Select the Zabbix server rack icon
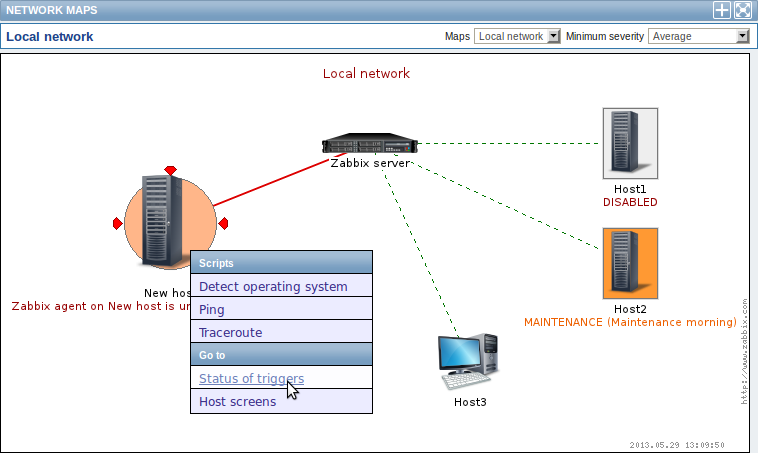 (x=369, y=144)
